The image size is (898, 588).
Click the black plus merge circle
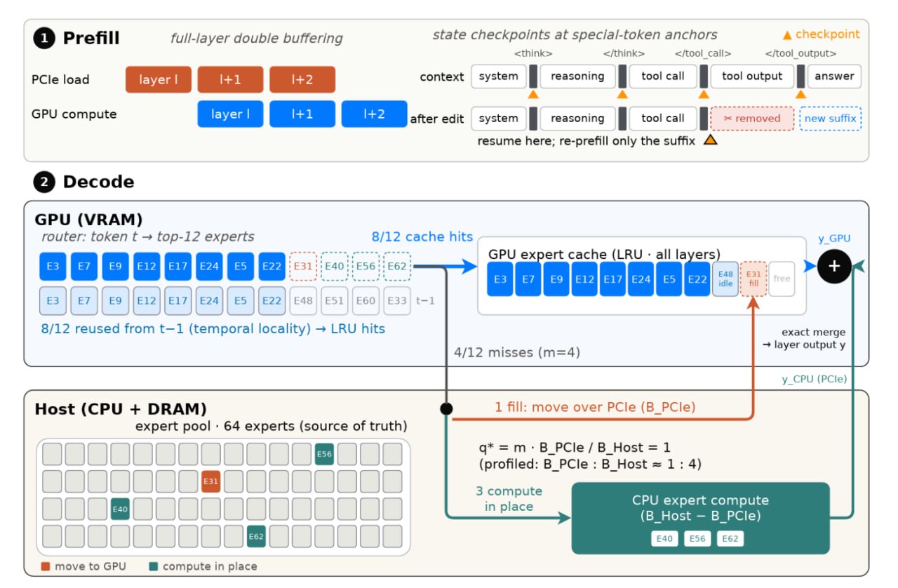coord(835,267)
